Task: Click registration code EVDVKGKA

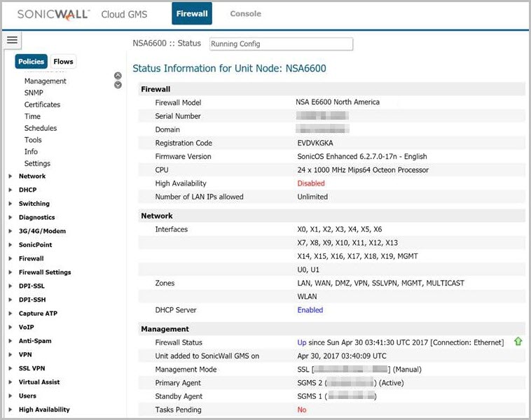Action: click(x=315, y=143)
